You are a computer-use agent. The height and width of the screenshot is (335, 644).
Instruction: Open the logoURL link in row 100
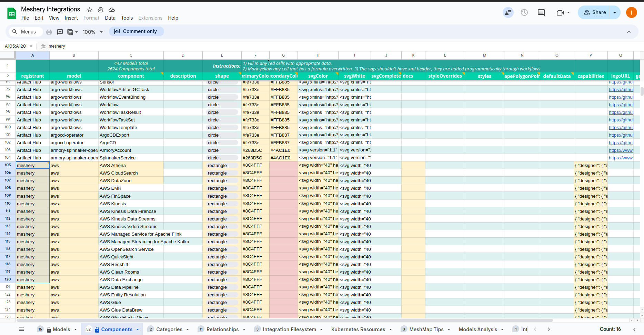point(621,128)
